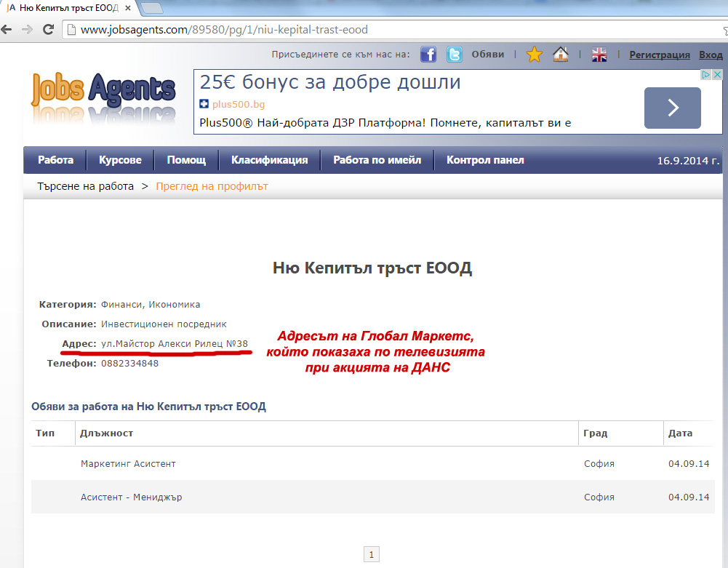Click the gold star favorites icon
Viewport: 728px width, 568px height.
tap(535, 55)
